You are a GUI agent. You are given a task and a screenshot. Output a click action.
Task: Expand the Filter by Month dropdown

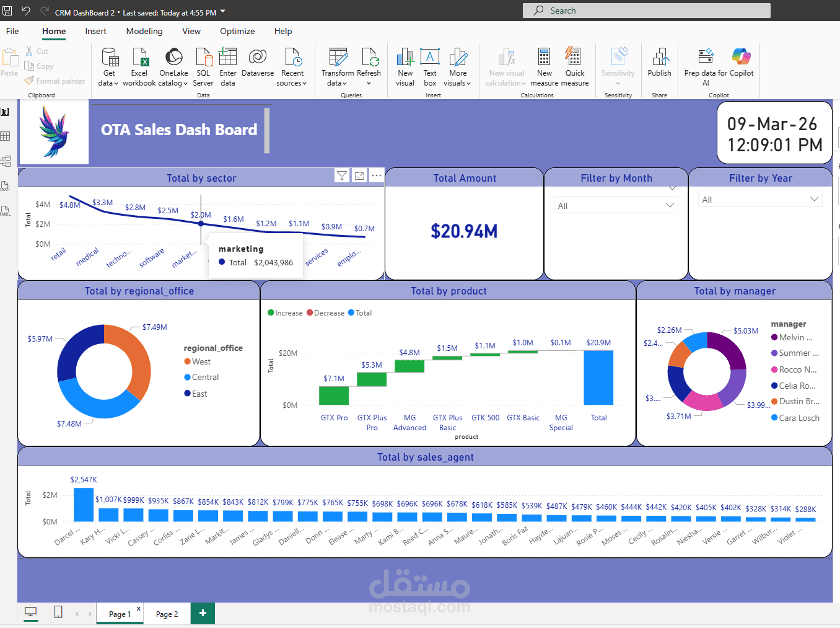click(670, 205)
